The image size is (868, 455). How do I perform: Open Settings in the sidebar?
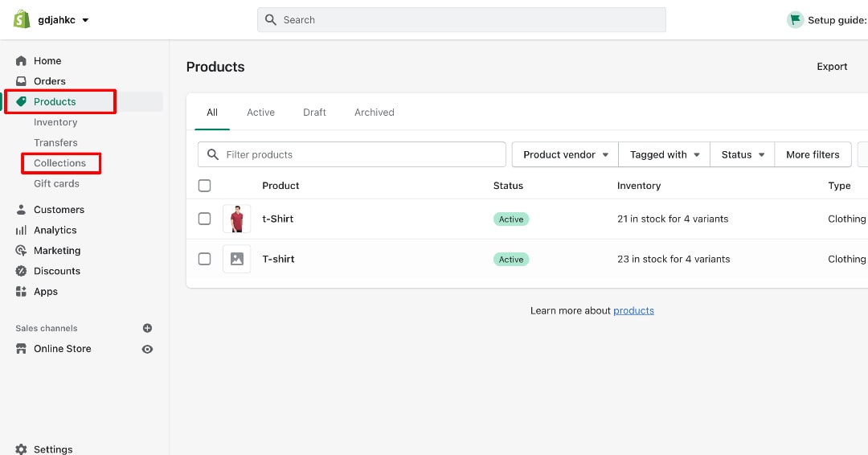point(53,449)
